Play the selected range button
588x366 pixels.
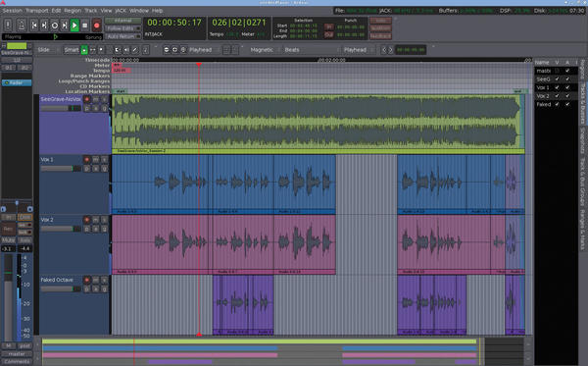65,26
